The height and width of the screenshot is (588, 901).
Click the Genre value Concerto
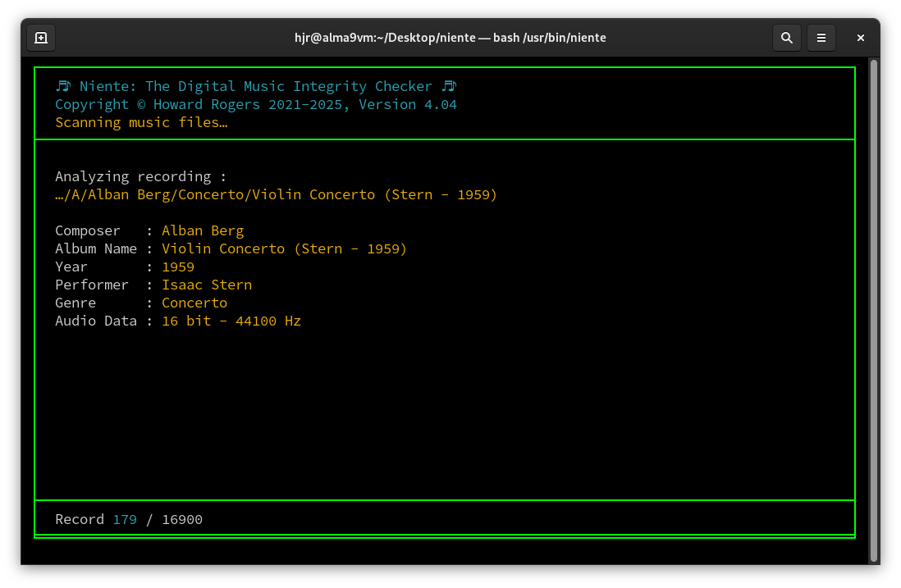[x=194, y=303]
